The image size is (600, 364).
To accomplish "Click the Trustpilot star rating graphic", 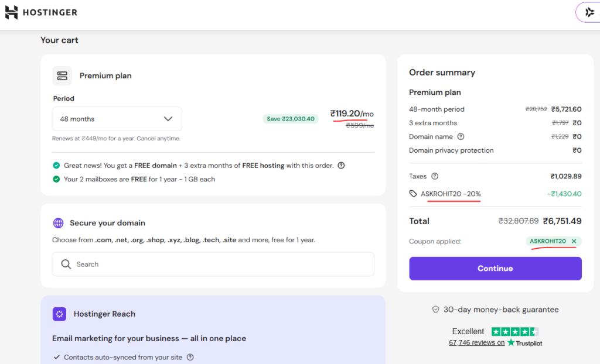I will click(x=515, y=331).
